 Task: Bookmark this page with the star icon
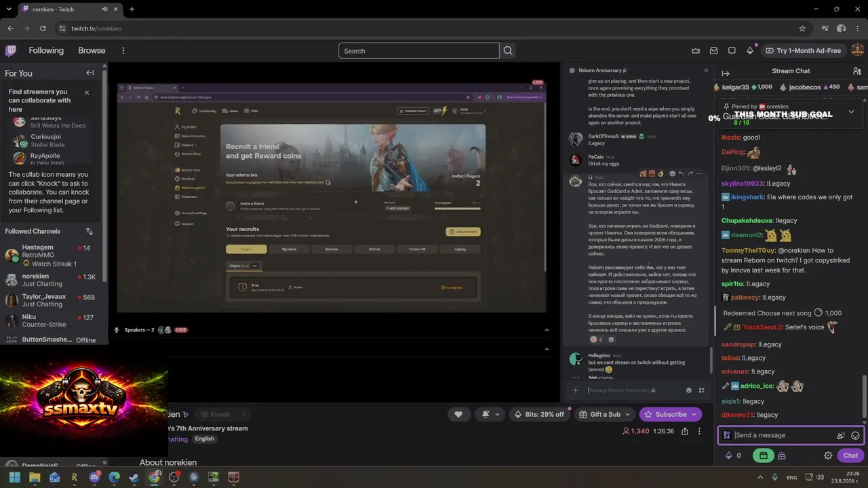tap(802, 28)
